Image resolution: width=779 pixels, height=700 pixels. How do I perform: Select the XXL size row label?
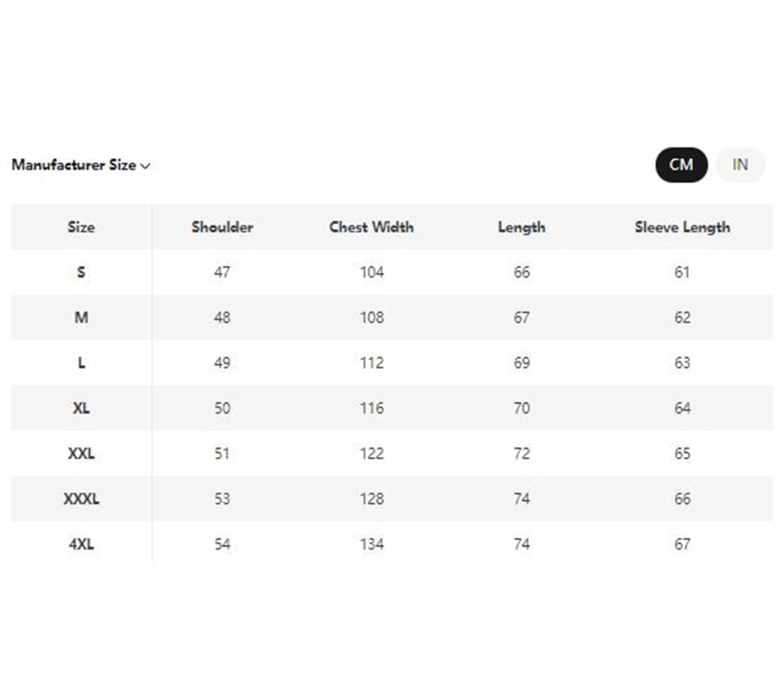click(81, 454)
